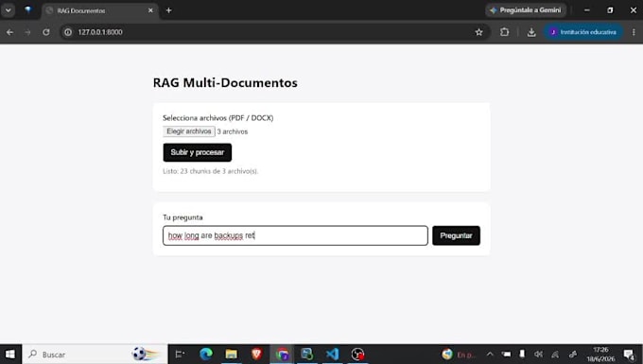This screenshot has width=643, height=364.
Task: Click the Elegir archivos file chooser button
Action: coord(188,131)
